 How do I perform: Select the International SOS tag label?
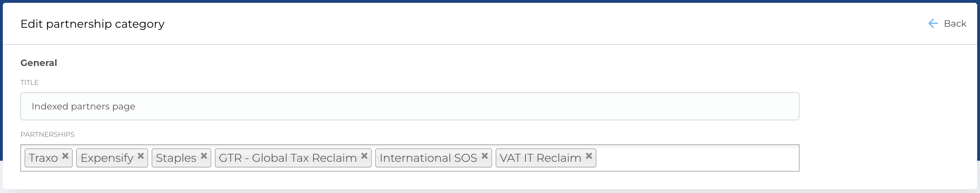click(428, 158)
